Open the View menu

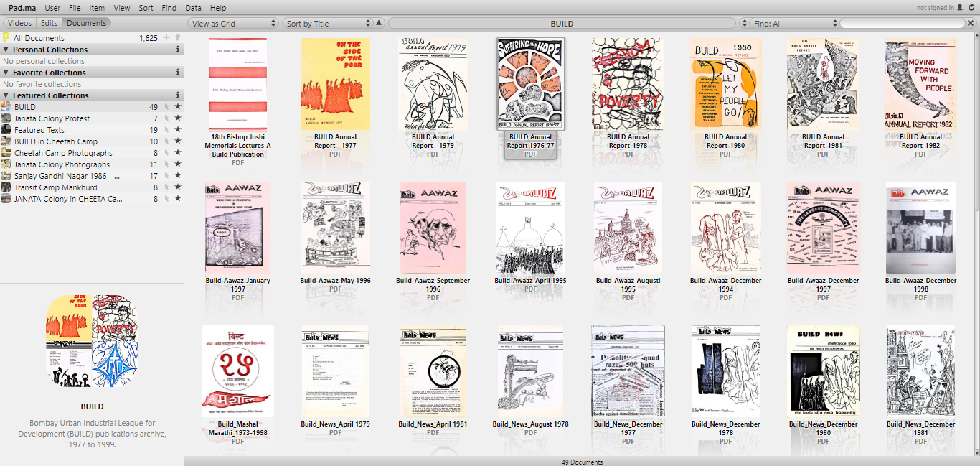point(122,8)
